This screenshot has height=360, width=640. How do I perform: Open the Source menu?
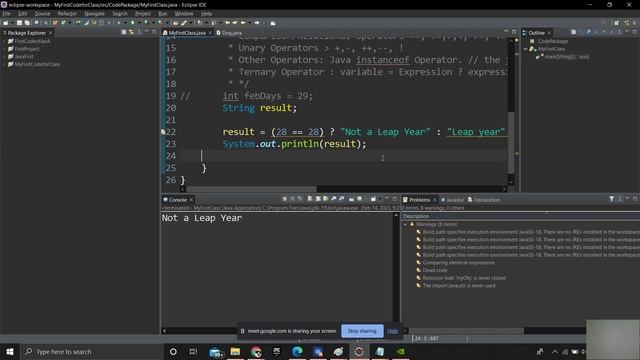tap(42, 13)
